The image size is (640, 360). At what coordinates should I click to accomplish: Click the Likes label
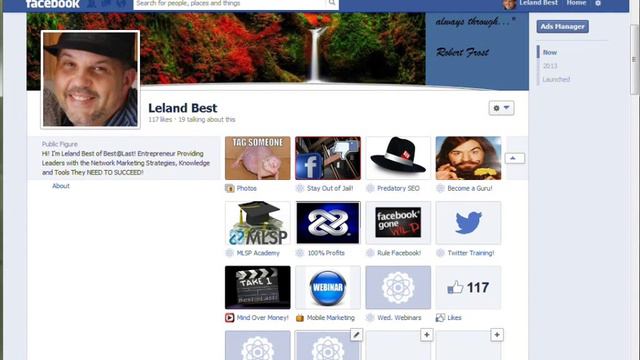click(x=454, y=318)
